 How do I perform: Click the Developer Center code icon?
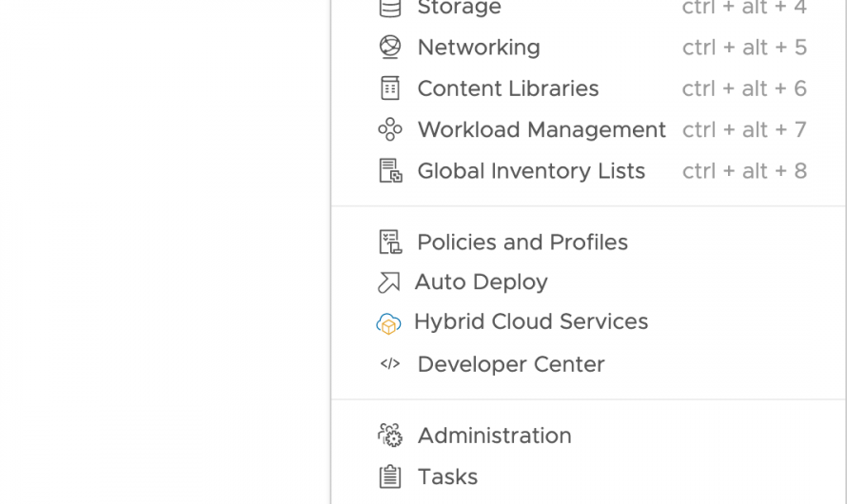pos(390,364)
